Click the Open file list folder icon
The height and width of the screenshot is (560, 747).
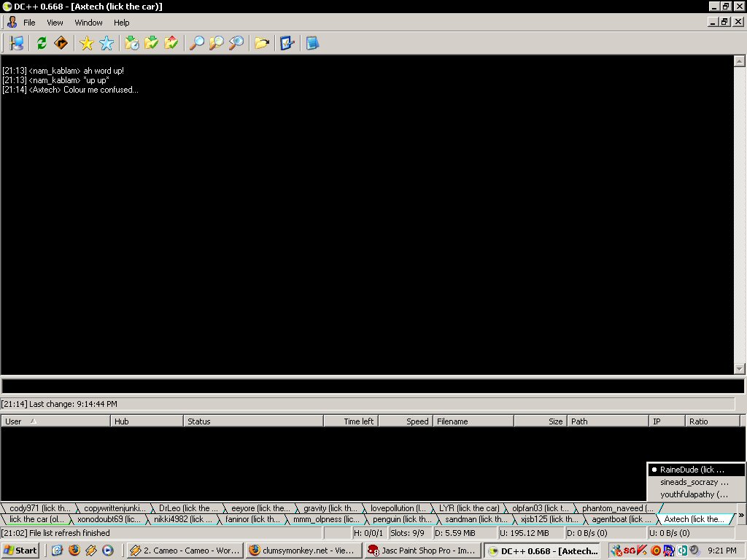coord(261,43)
